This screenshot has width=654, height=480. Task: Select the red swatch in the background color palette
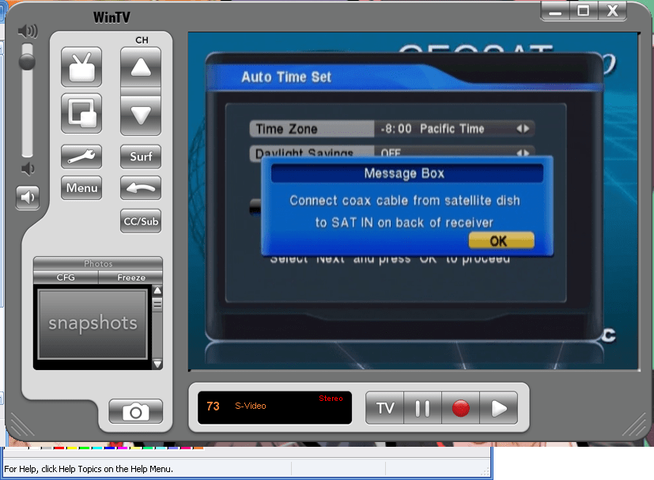(58, 448)
